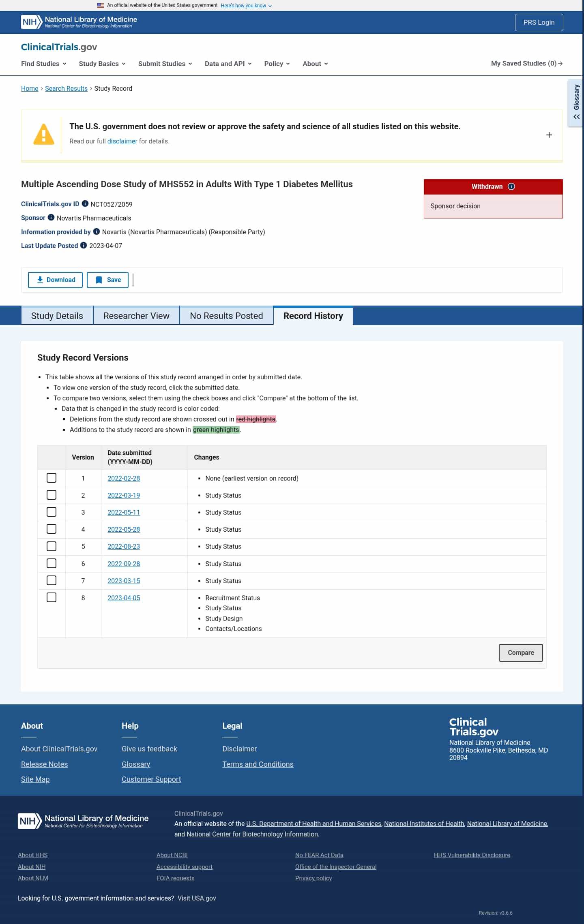
Task: Visit USA.gov link
Action: 197,898
